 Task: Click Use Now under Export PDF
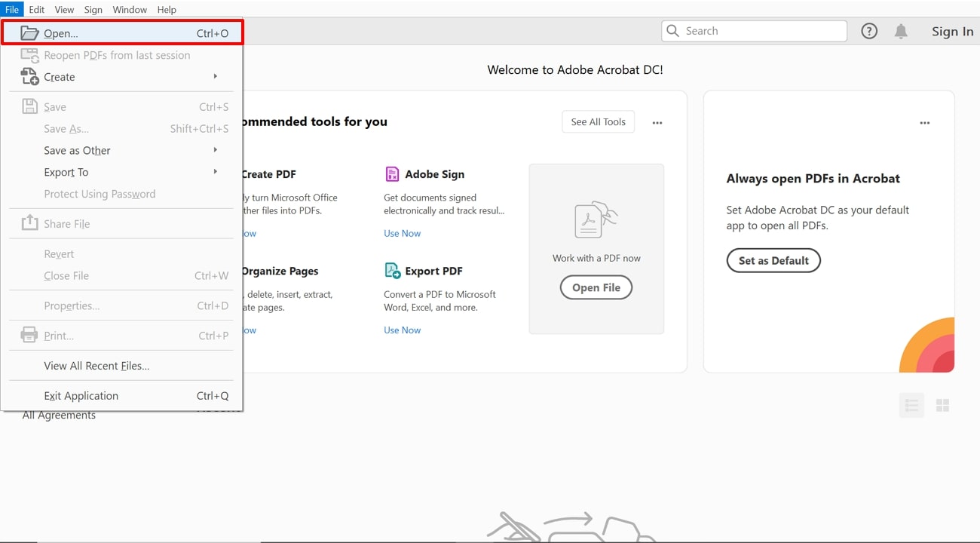click(x=403, y=330)
